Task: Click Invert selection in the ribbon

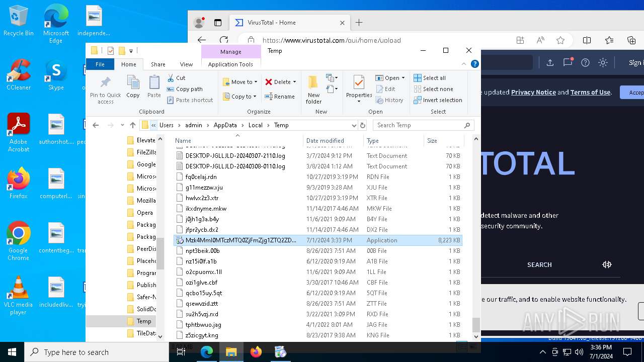Action: pyautogui.click(x=438, y=100)
